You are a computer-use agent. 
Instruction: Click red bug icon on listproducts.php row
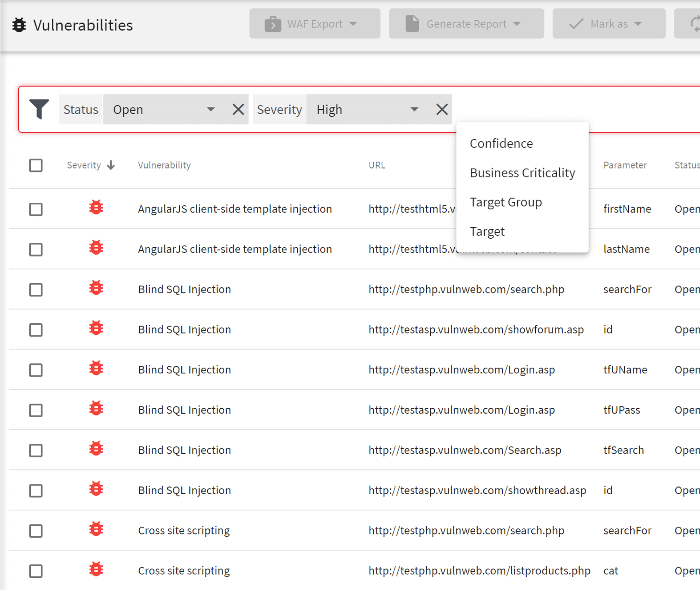pos(96,569)
